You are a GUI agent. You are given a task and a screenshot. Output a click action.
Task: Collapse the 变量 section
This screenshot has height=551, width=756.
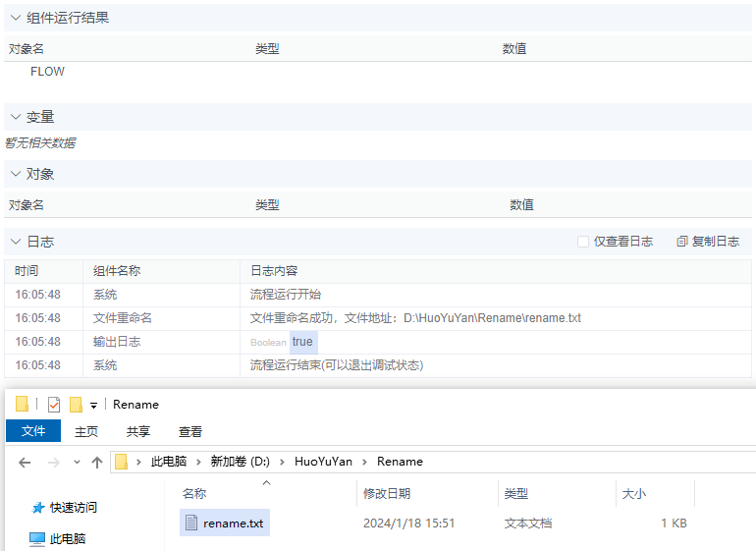pos(16,117)
